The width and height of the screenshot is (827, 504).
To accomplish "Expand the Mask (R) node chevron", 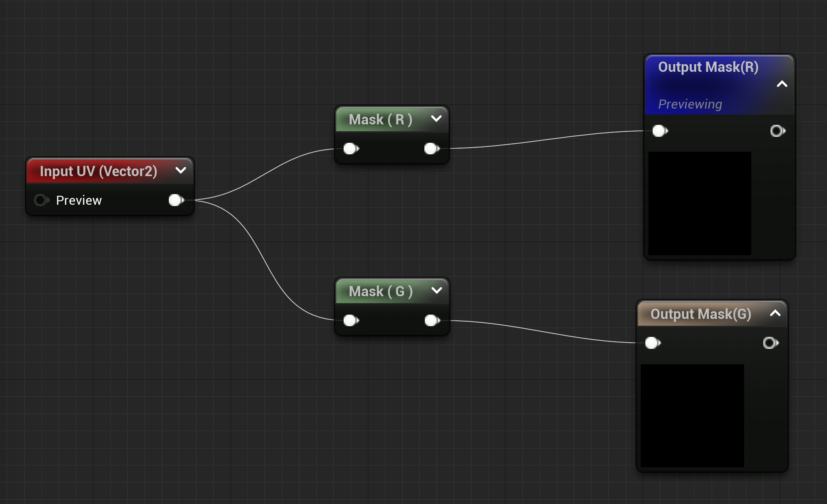I will [x=436, y=119].
